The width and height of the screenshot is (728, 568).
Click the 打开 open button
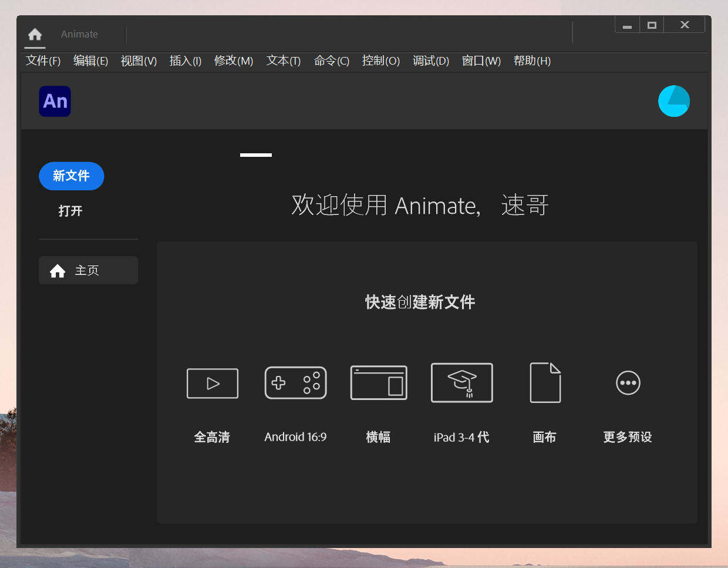[x=70, y=211]
